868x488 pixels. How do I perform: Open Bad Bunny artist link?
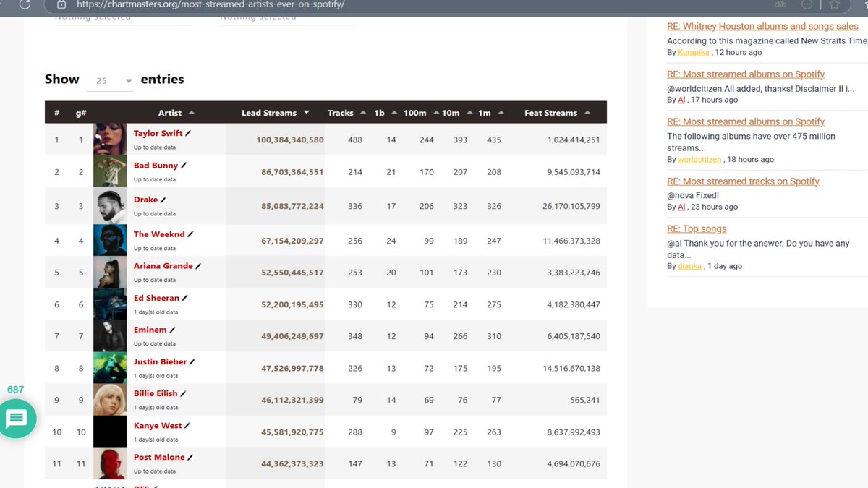tap(156, 166)
